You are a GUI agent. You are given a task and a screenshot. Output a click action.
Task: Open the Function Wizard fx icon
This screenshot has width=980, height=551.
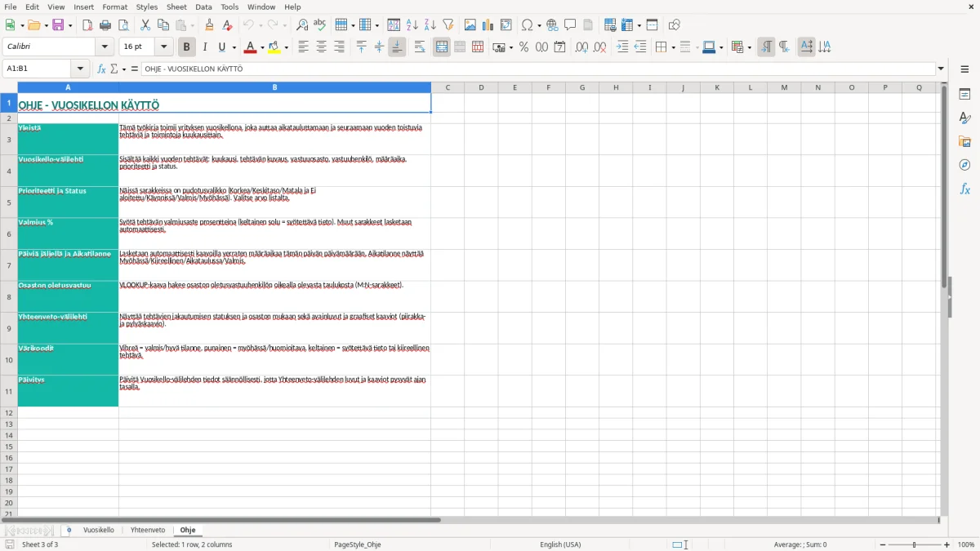point(101,69)
